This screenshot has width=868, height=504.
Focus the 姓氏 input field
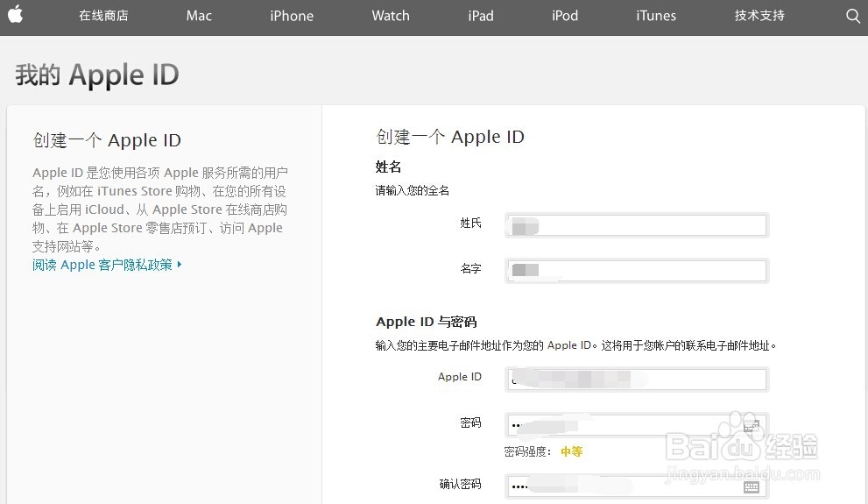click(x=637, y=225)
